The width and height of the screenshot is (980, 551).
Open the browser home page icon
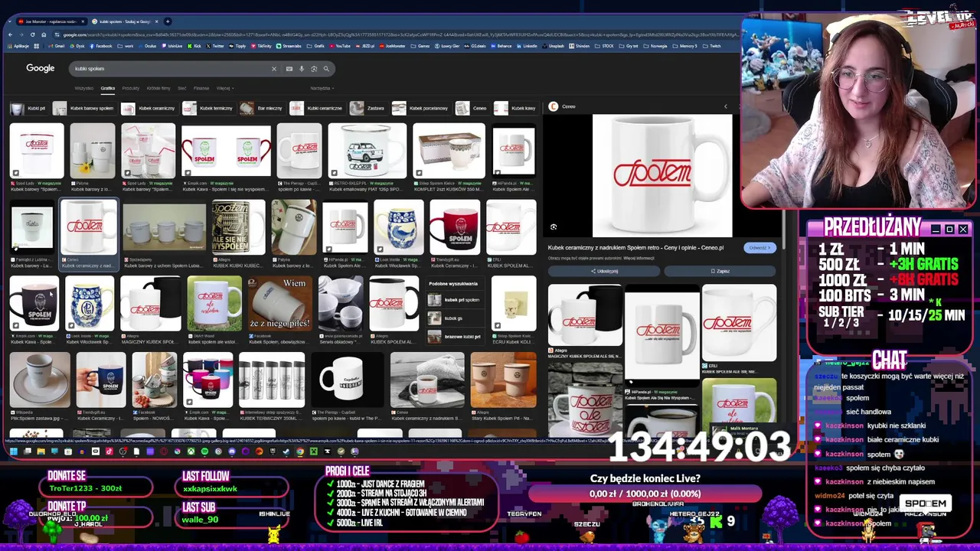44,34
